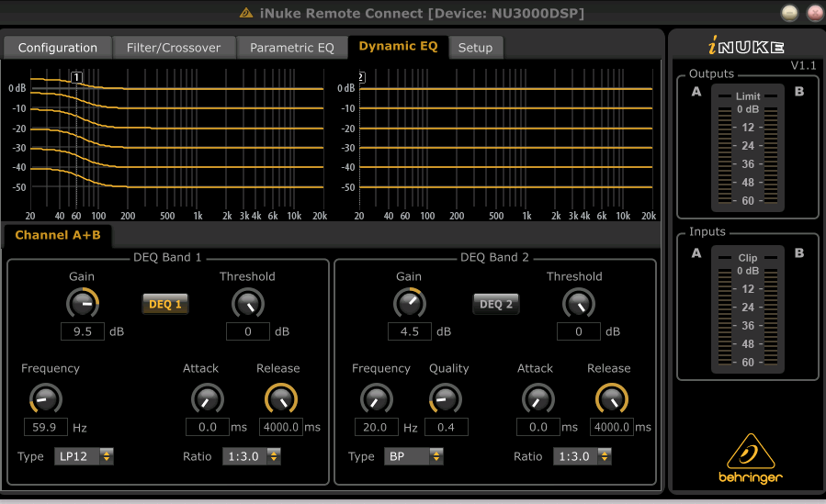The height and width of the screenshot is (504, 826).
Task: Click Band 2 Threshold value field
Action: click(x=579, y=331)
